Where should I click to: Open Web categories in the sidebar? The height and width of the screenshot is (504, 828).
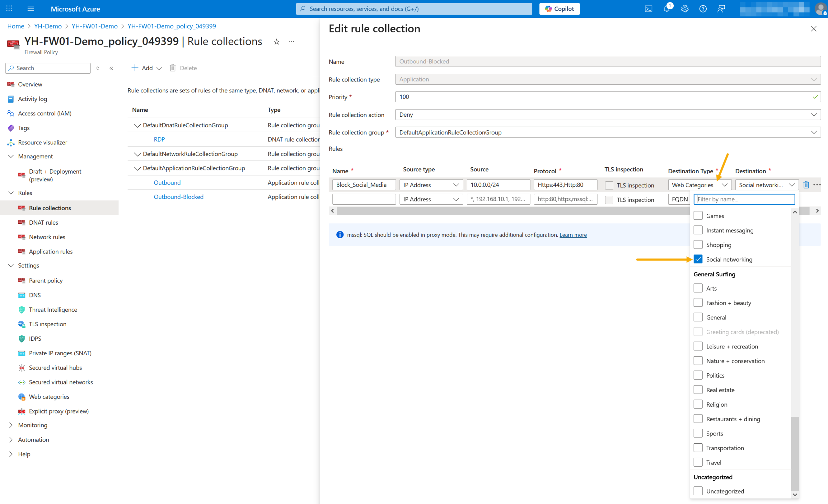click(49, 397)
